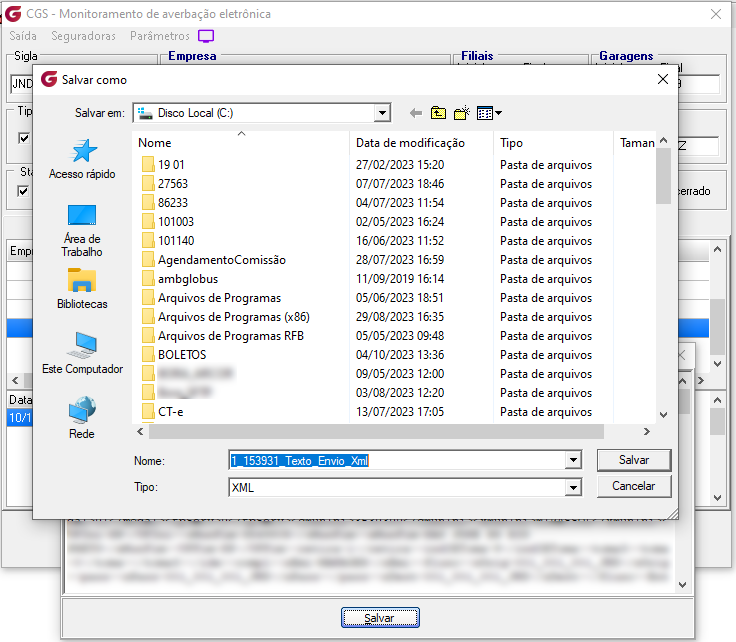
Task: Close the Salvar como dialog
Action: coord(663,79)
